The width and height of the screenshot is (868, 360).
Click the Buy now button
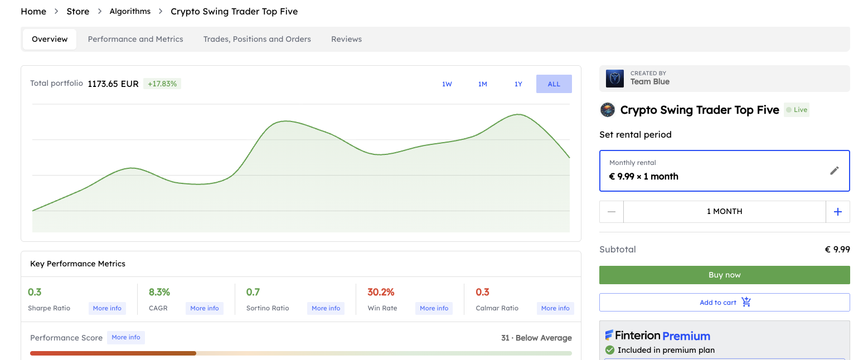(x=724, y=275)
